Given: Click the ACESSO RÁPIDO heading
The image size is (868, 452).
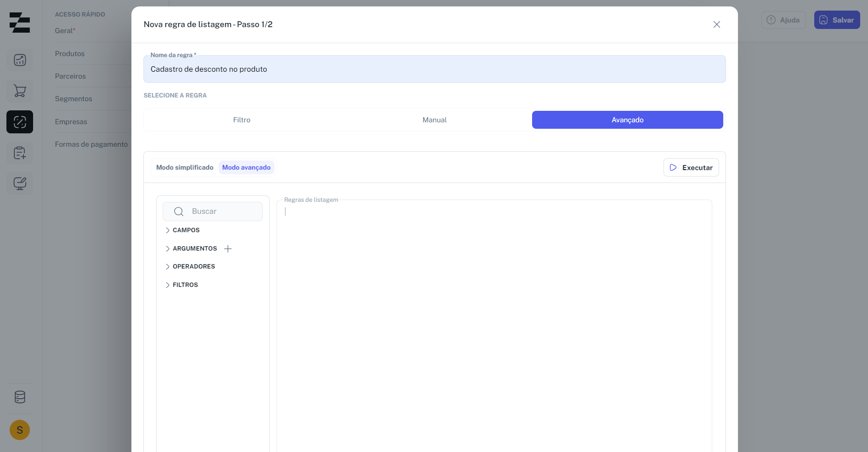Looking at the screenshot, I should (x=80, y=14).
